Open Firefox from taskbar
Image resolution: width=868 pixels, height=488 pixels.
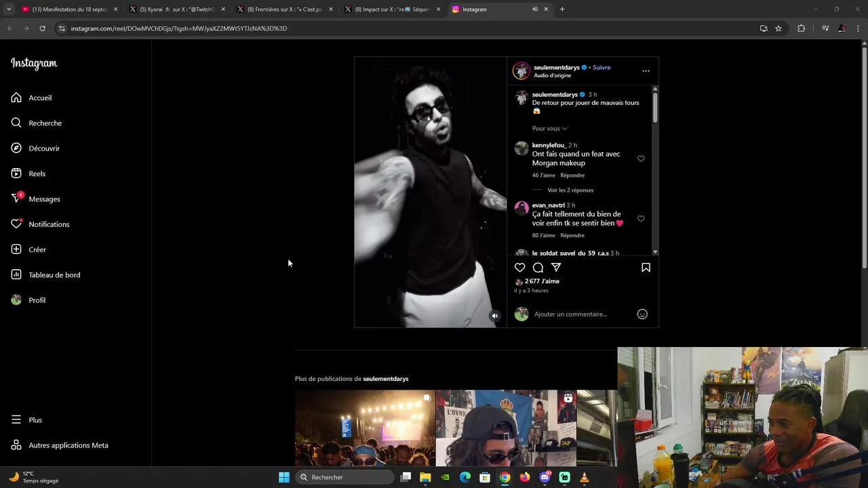(x=525, y=477)
